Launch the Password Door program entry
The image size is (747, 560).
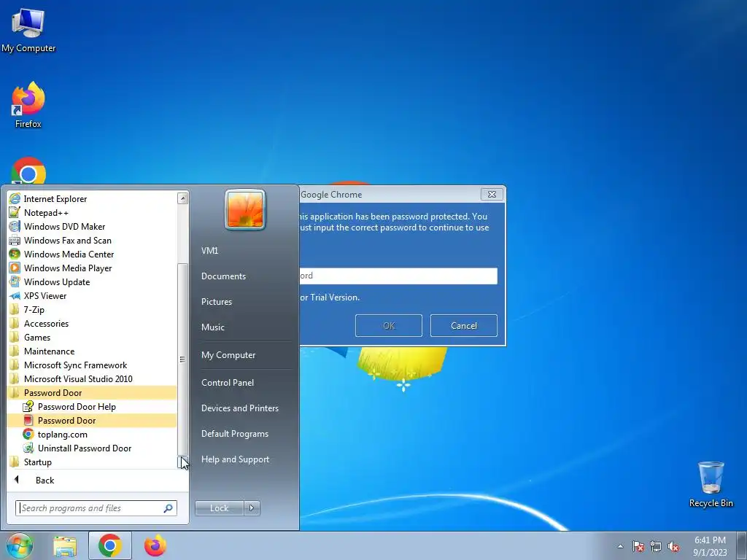(92, 420)
